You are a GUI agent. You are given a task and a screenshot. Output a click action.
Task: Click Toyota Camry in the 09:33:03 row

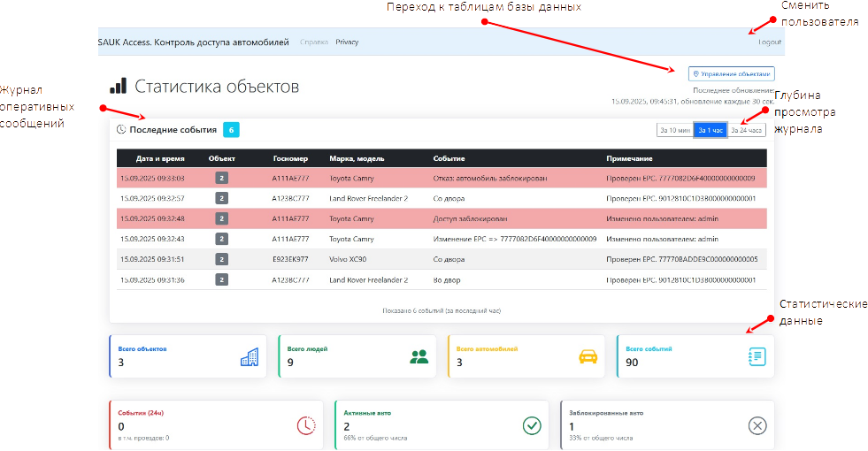(x=351, y=178)
